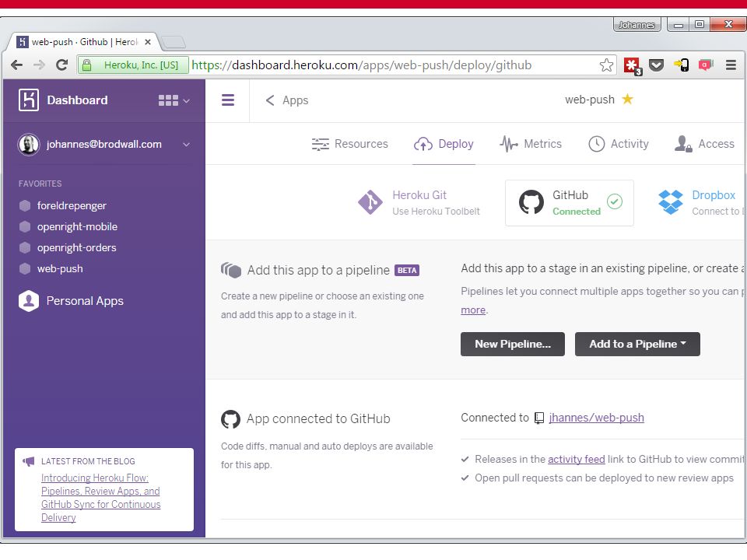Select the Heroku Git deployment method

pos(419,203)
